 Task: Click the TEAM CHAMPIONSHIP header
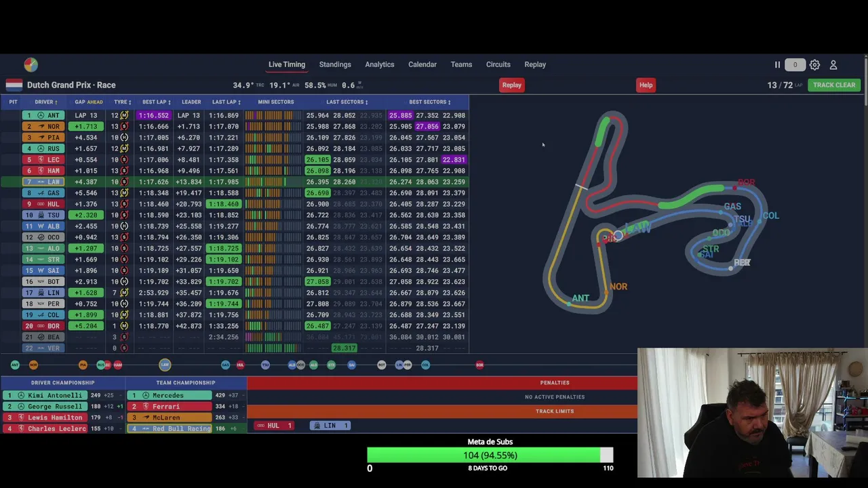[186, 383]
